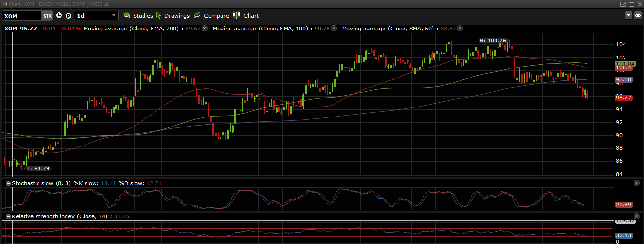Screen dimensions: 644x244
Task: Collapse the Relative strength index panel
Action: pyautogui.click(x=8, y=216)
